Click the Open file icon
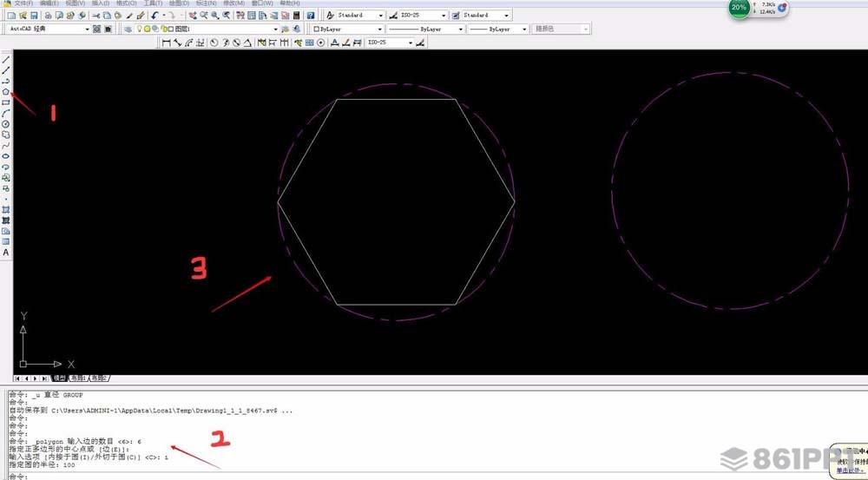 click(x=23, y=16)
